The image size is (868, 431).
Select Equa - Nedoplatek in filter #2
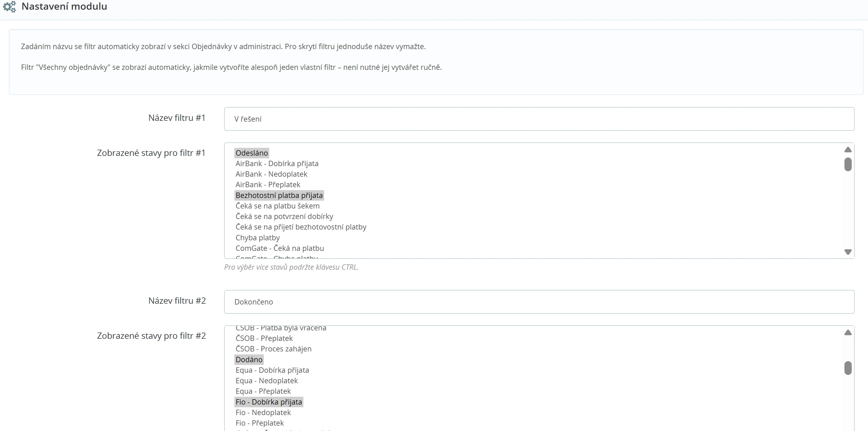(266, 381)
